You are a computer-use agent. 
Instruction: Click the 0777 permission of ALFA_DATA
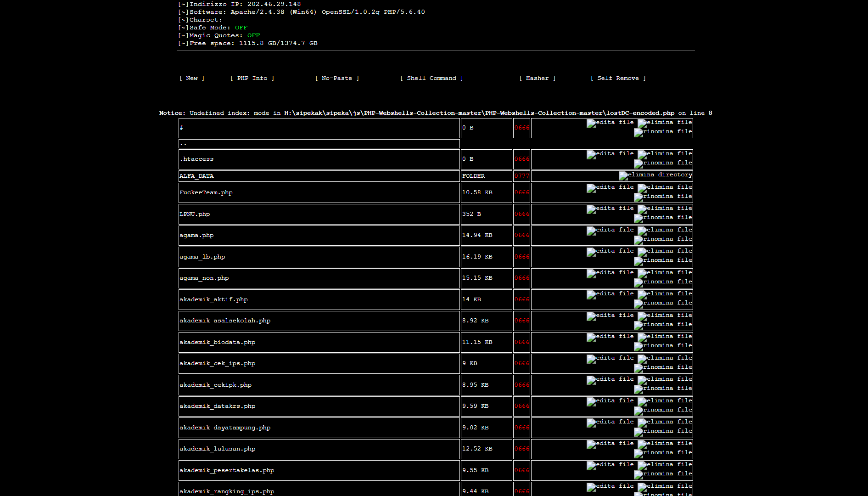tap(521, 176)
